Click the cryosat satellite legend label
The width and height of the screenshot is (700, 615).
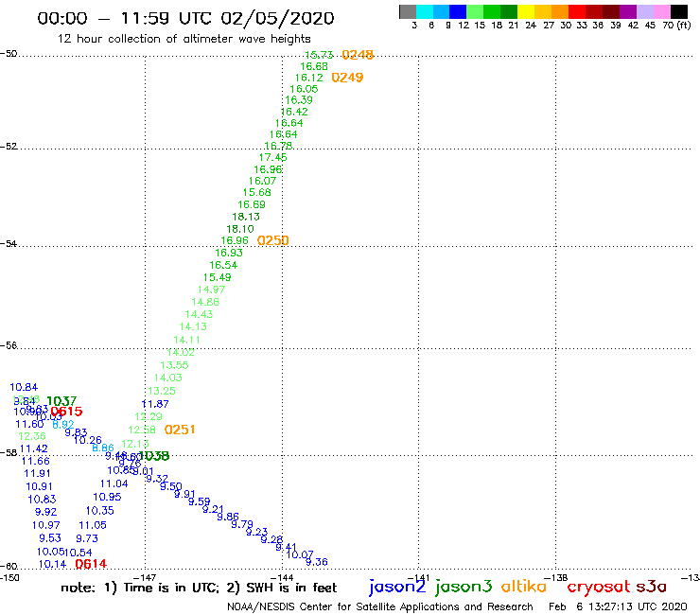[x=598, y=587]
